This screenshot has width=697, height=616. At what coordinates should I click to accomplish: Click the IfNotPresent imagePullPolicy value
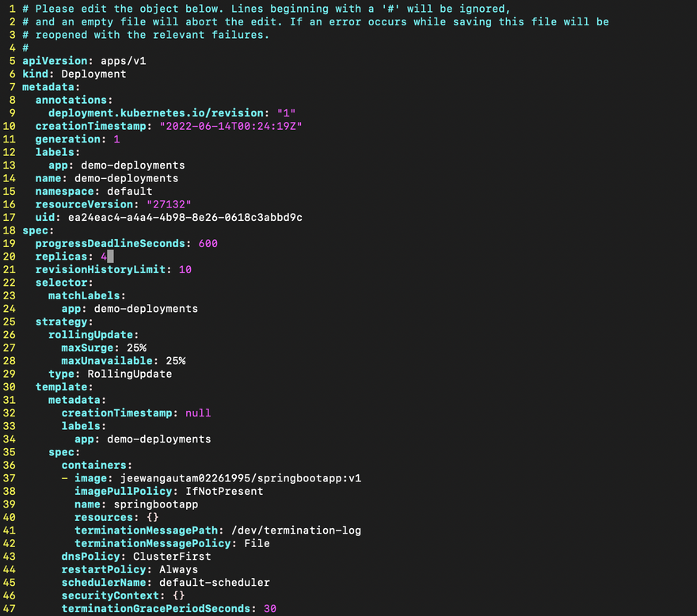coord(218,491)
